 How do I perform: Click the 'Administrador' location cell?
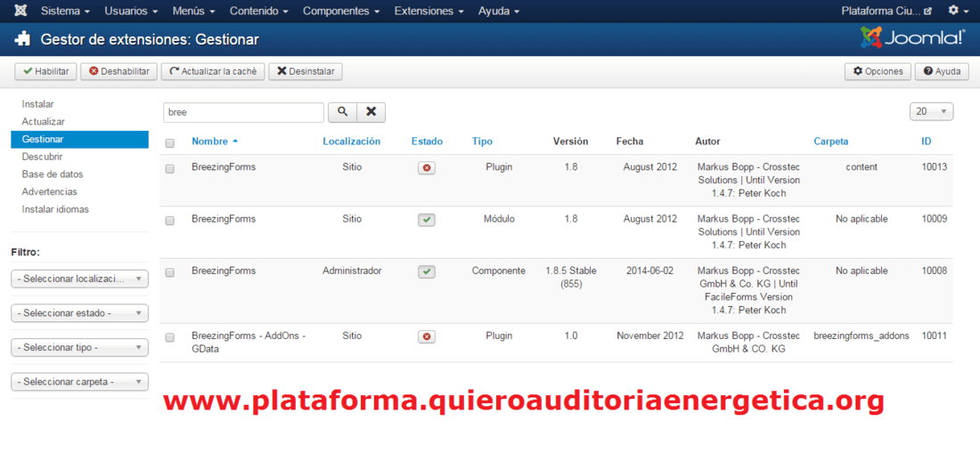[x=352, y=271]
